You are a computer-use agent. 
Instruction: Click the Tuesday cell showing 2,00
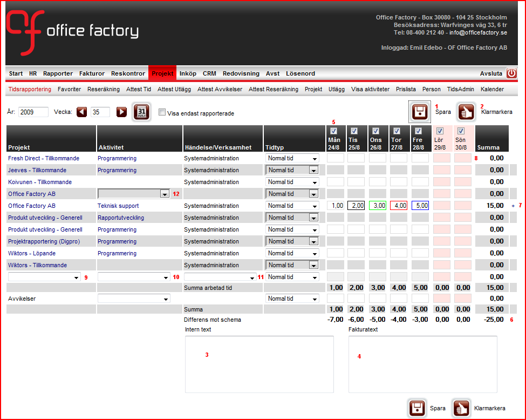coord(356,206)
